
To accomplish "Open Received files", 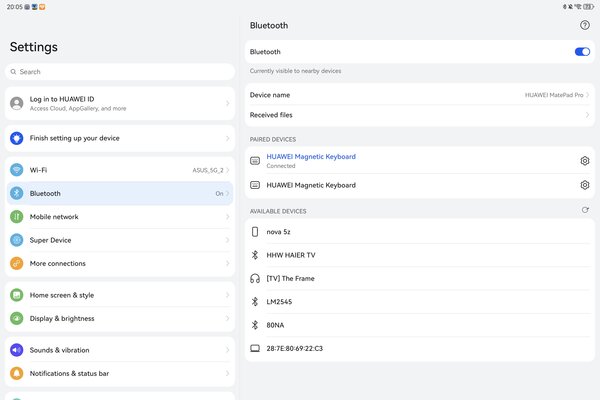I will pyautogui.click(x=420, y=115).
